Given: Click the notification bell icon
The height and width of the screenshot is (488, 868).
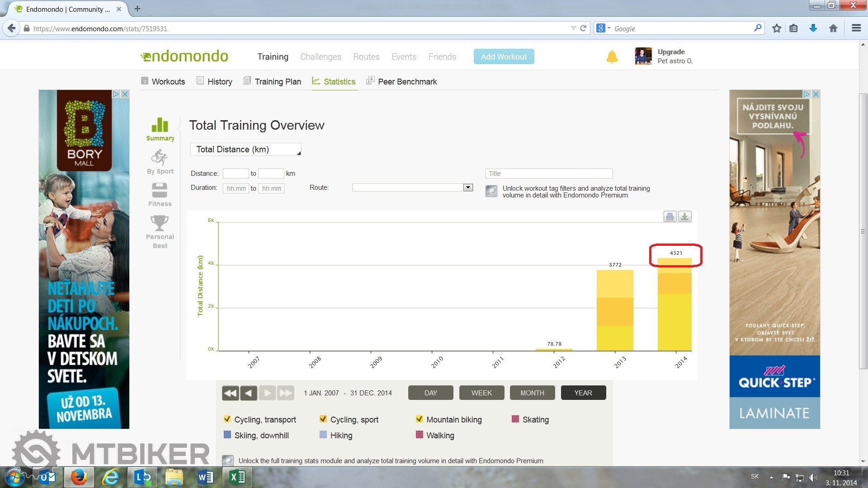Looking at the screenshot, I should [x=612, y=57].
